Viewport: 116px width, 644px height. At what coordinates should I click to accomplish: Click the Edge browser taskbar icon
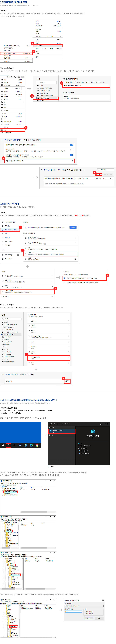pyautogui.click(x=31, y=445)
